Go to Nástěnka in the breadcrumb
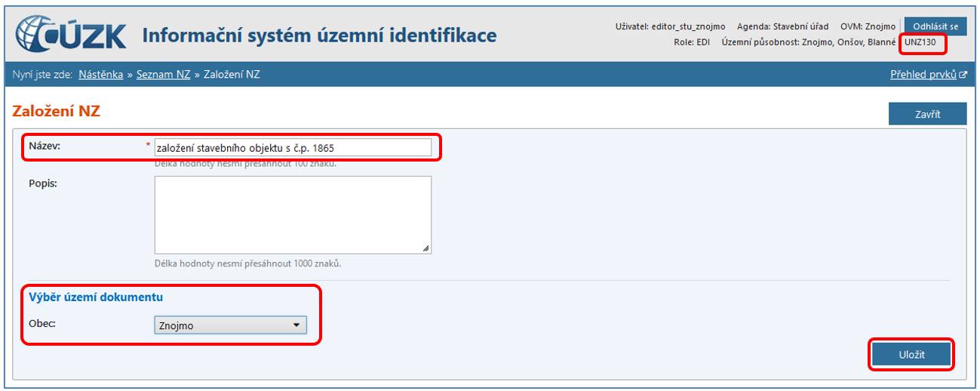 [x=100, y=75]
